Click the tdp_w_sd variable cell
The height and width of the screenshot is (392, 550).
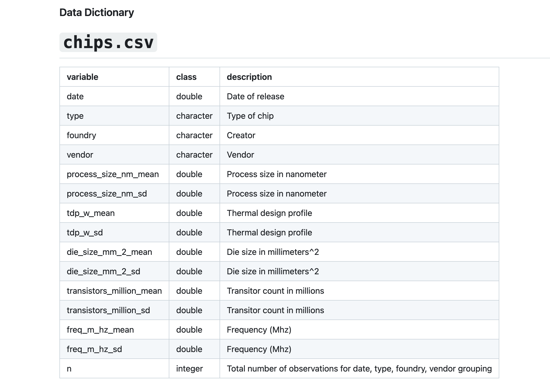coord(85,233)
